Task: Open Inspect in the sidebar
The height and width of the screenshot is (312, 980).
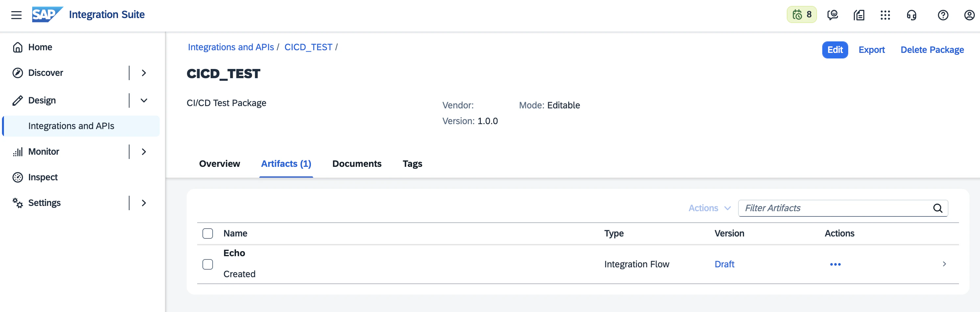Action: [x=43, y=177]
